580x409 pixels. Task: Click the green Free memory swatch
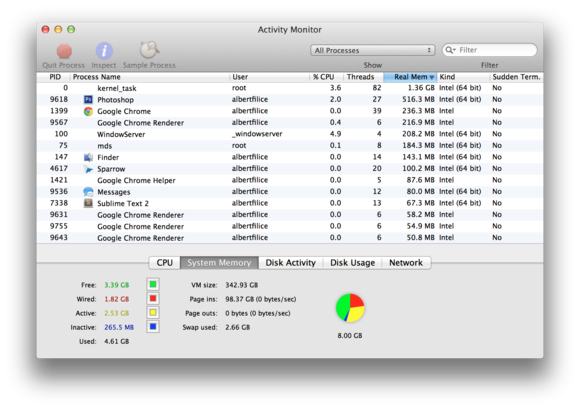pos(153,284)
